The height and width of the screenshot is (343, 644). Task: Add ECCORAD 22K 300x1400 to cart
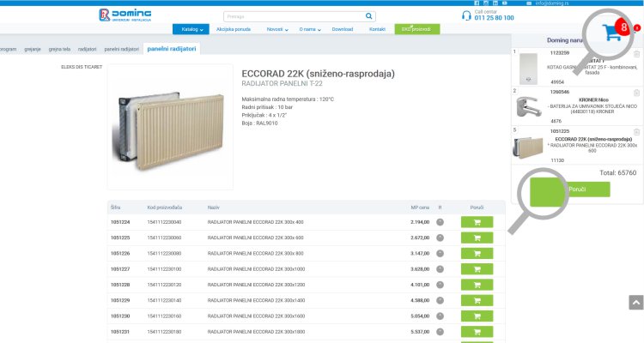pyautogui.click(x=477, y=300)
